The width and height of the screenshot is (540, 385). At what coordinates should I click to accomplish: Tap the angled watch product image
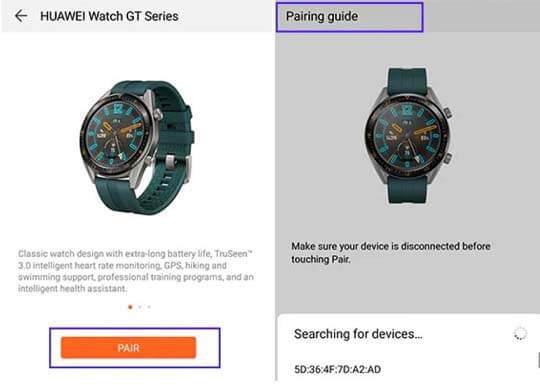[x=136, y=147]
